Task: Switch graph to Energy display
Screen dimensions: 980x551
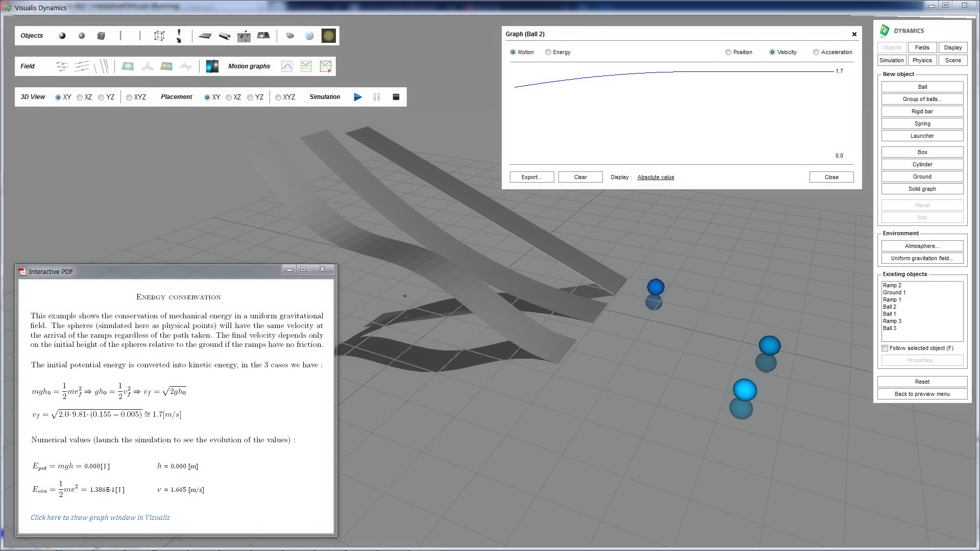Action: coord(548,52)
